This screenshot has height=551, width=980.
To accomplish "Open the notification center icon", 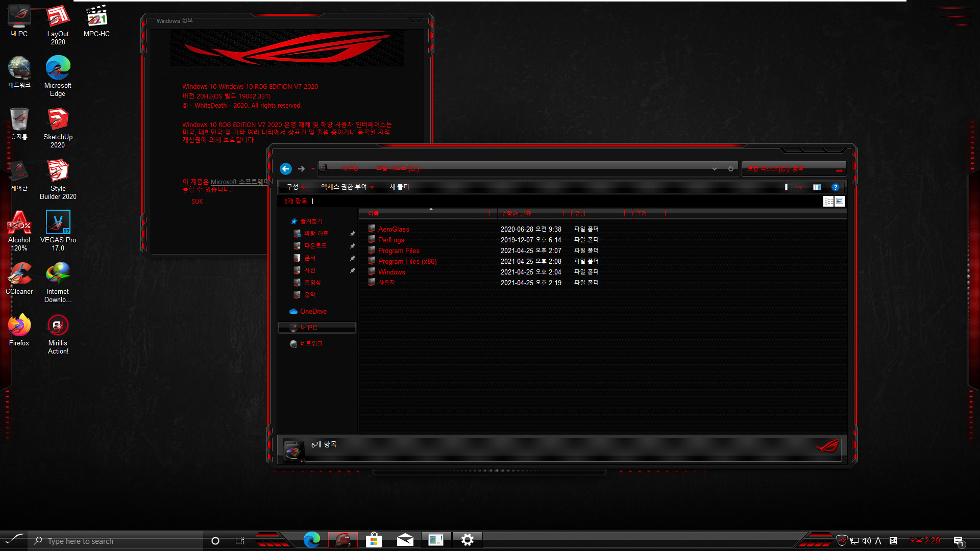I will (x=959, y=541).
